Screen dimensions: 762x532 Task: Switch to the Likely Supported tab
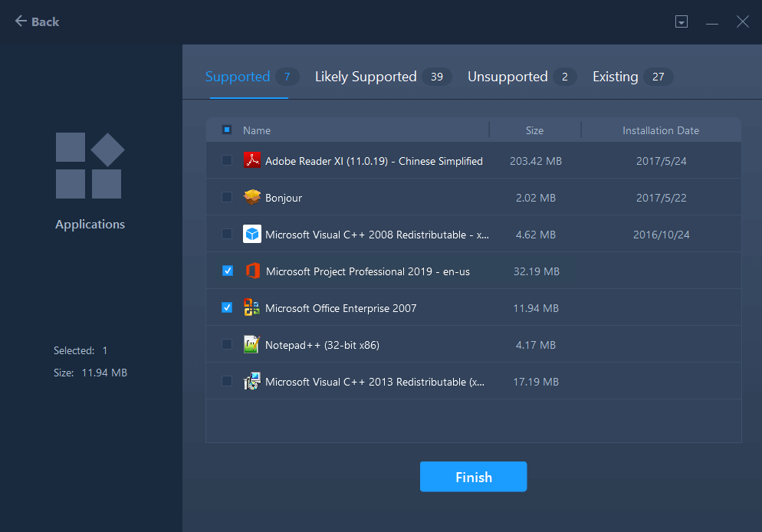click(366, 77)
